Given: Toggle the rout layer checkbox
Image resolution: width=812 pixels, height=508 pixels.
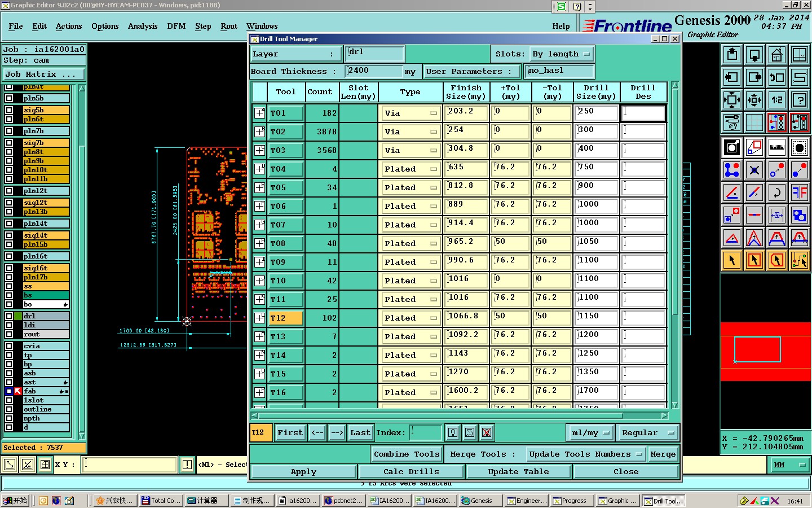Looking at the screenshot, I should pyautogui.click(x=9, y=334).
